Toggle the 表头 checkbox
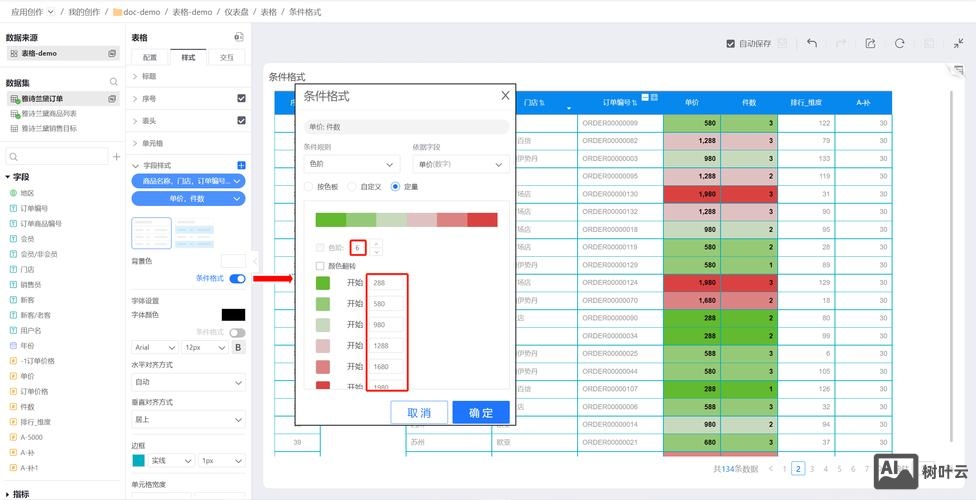976x500 pixels. 242,120
